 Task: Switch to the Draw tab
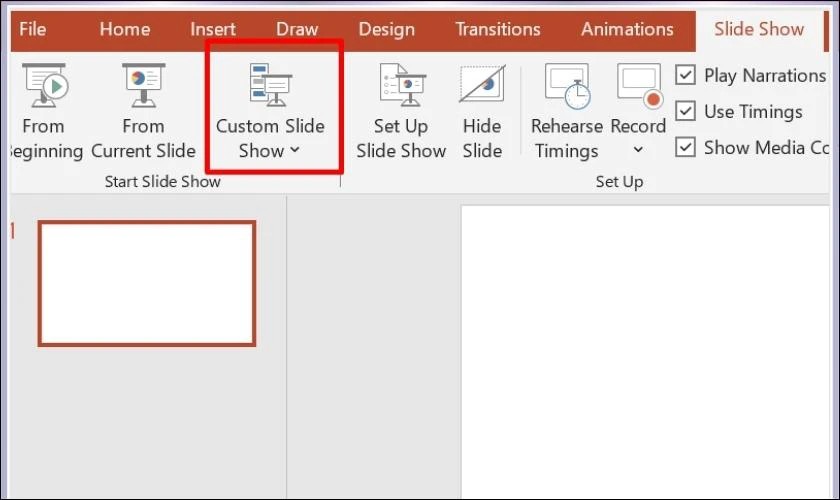(297, 29)
